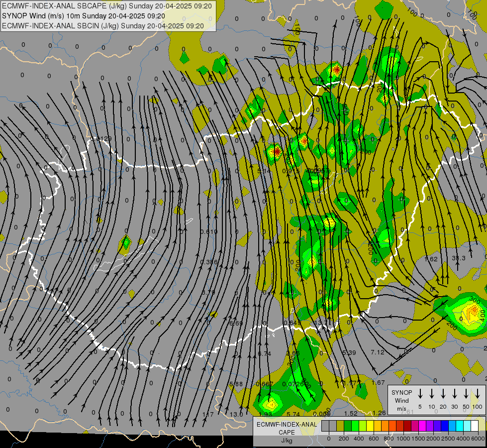
Task: Click the 1.93 value on the map
Action: [265, 415]
